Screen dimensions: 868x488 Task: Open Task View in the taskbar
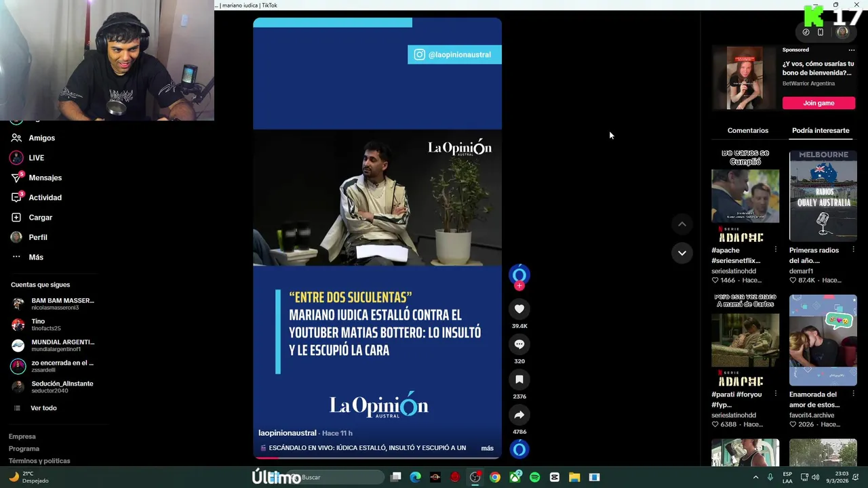(x=396, y=477)
